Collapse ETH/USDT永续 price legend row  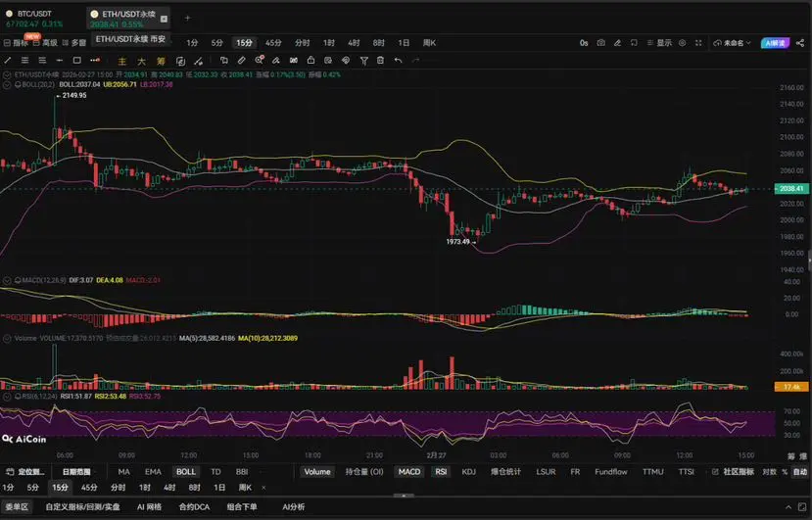[7, 74]
